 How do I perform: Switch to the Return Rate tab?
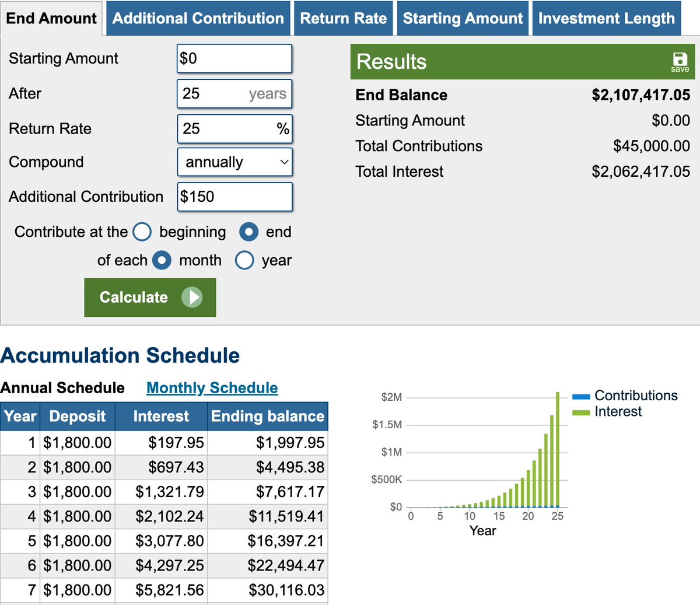344,18
